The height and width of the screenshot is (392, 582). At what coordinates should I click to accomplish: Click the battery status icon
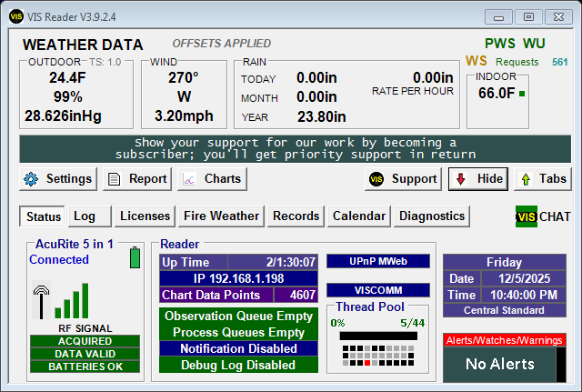coord(135,257)
